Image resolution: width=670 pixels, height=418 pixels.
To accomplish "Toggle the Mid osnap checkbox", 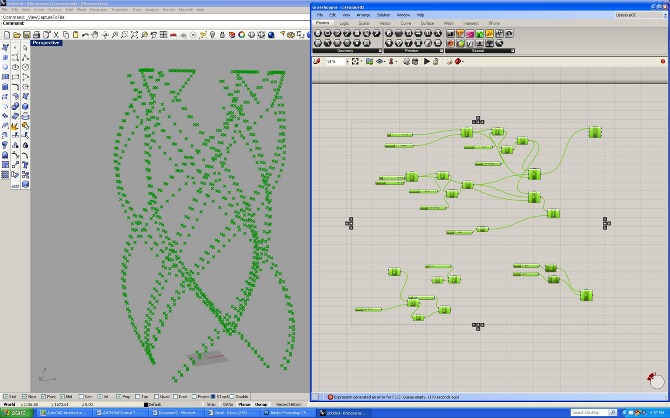I will (62, 397).
